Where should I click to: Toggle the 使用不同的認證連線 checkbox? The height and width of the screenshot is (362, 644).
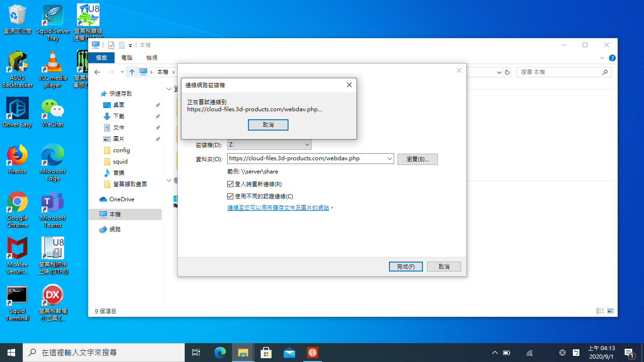(x=231, y=197)
